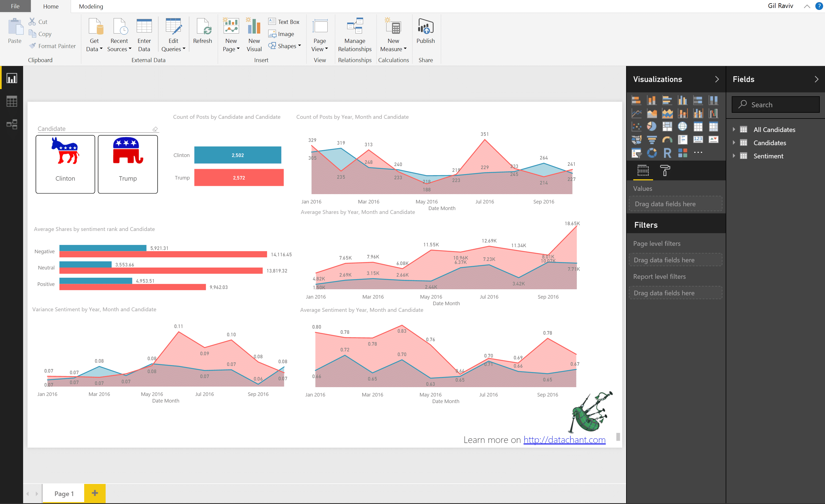Pick the R script visual icon
This screenshot has height=504, width=825.
pyautogui.click(x=667, y=153)
